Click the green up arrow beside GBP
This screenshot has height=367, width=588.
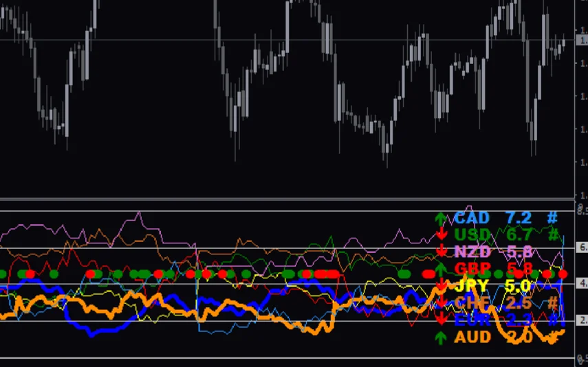tap(440, 269)
